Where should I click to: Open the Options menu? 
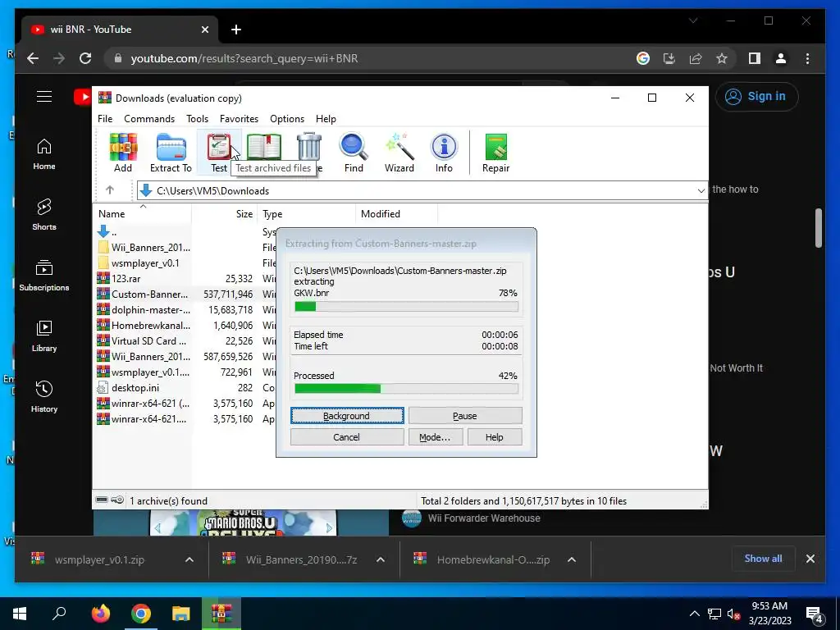[x=287, y=119]
